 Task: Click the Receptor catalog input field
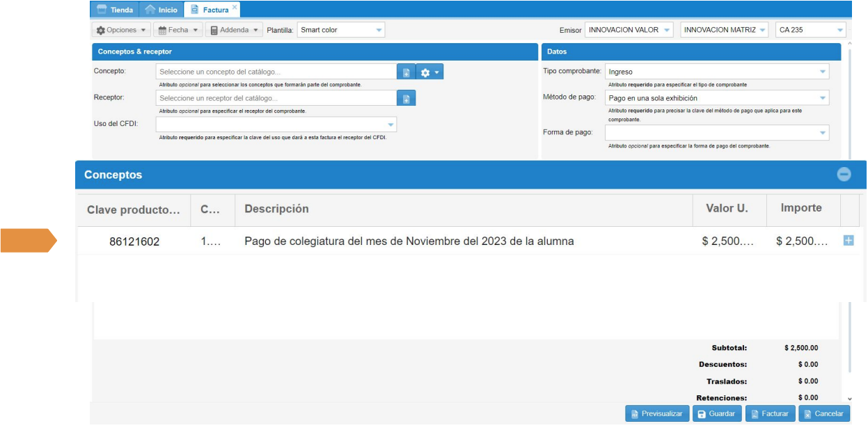point(276,98)
